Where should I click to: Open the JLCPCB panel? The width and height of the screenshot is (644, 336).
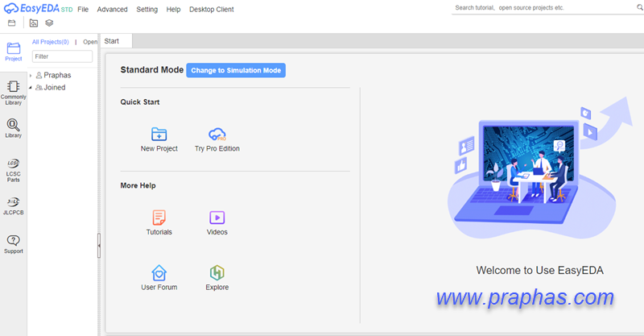click(x=13, y=206)
